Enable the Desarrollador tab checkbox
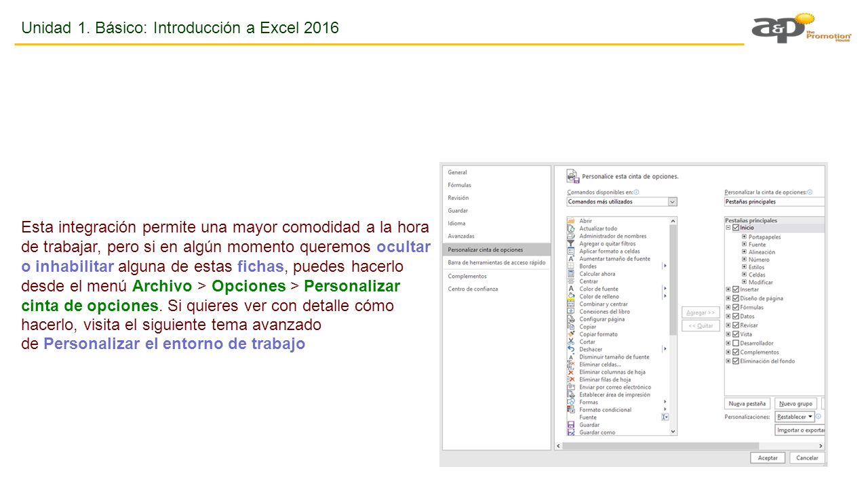 pos(736,343)
